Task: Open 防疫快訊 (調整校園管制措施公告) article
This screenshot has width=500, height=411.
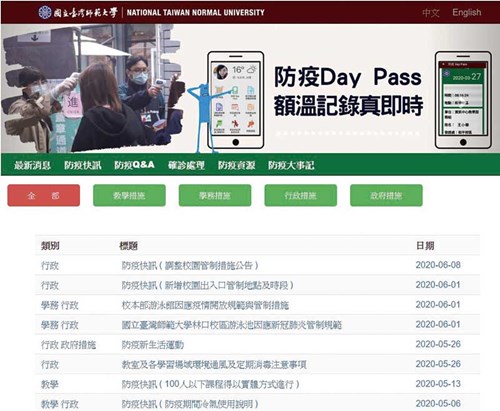Action: click(190, 265)
